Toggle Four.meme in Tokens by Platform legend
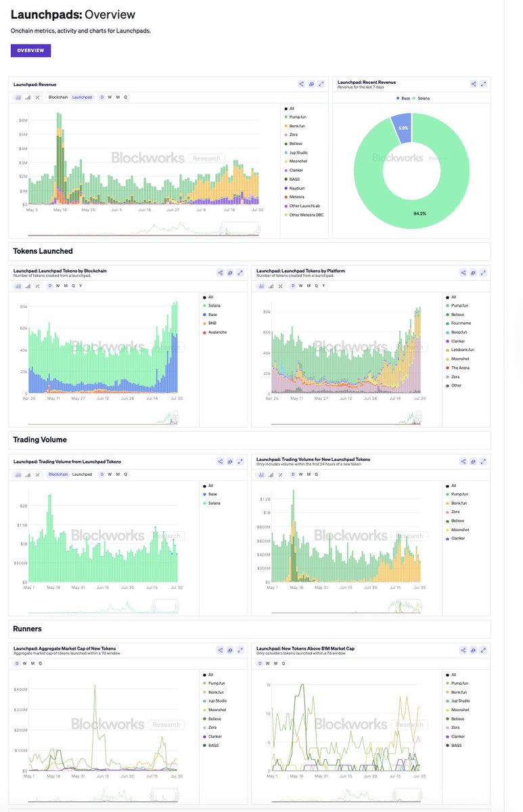Viewport: 523px width, 812px height. pos(458,323)
